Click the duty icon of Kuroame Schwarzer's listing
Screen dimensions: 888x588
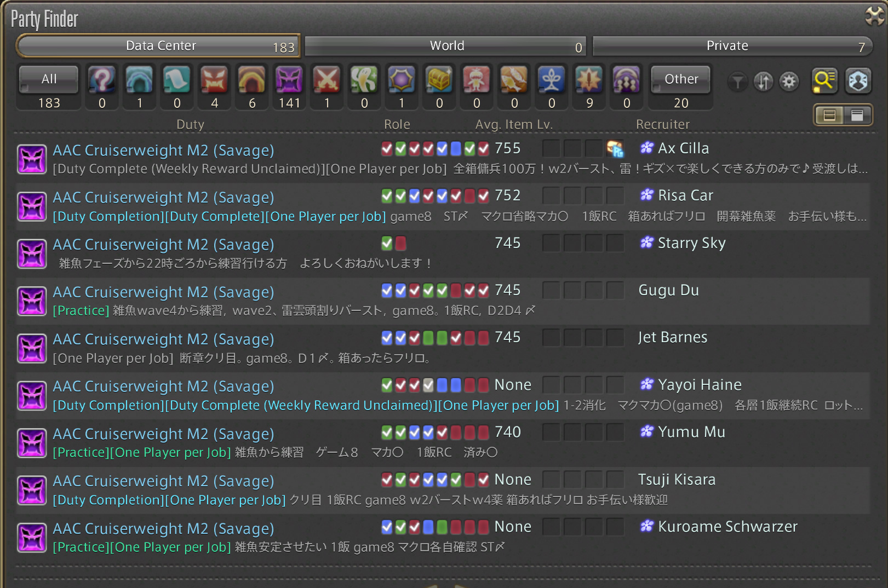pos(32,538)
